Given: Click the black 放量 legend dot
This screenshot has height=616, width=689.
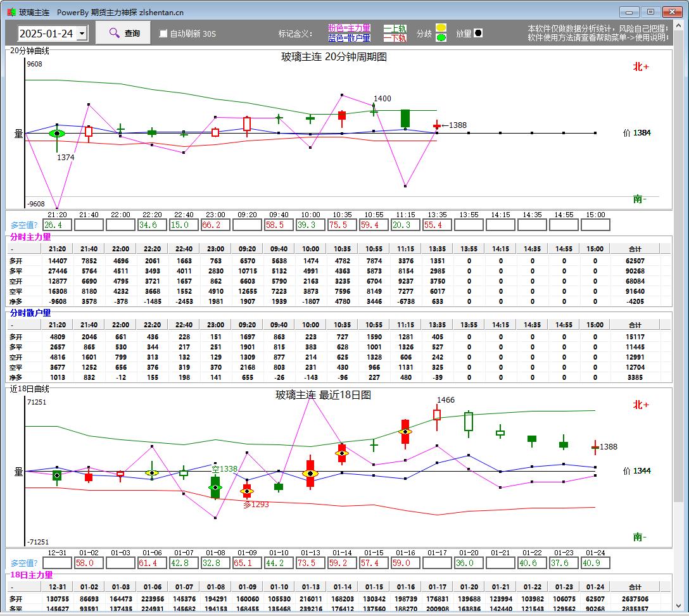Looking at the screenshot, I should point(478,33).
